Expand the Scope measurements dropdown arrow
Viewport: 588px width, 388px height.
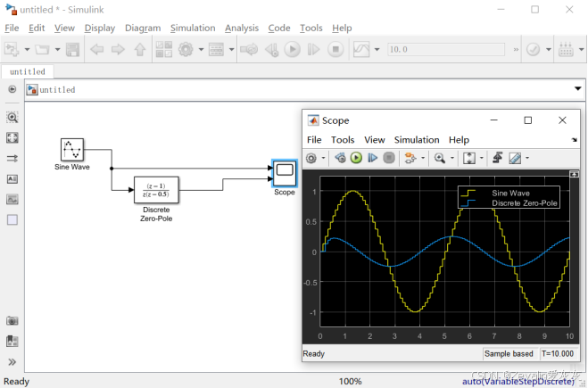[x=527, y=158]
